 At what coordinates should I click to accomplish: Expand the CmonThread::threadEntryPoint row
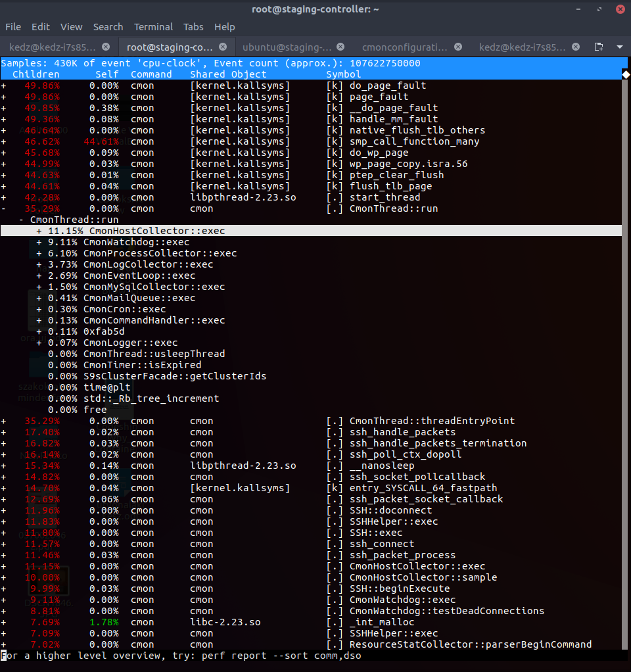(3, 421)
